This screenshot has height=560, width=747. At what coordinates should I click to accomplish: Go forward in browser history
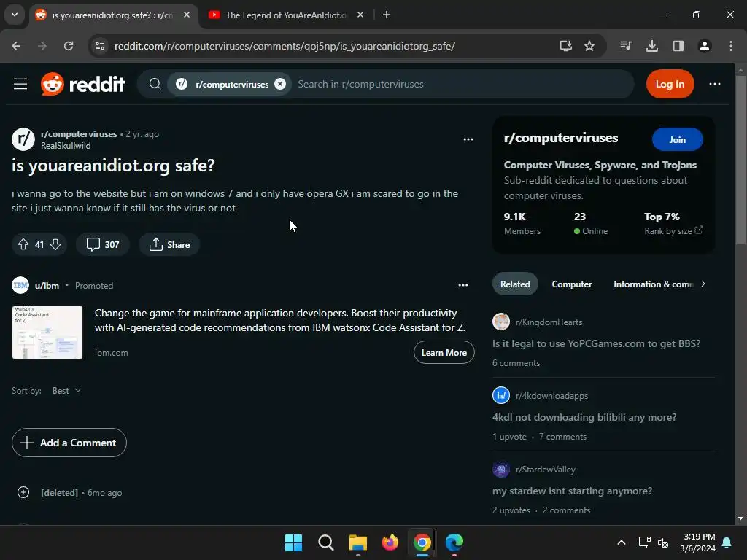pyautogui.click(x=42, y=46)
